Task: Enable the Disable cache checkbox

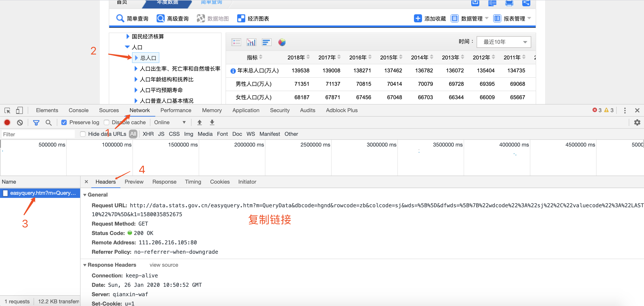Action: [x=107, y=122]
